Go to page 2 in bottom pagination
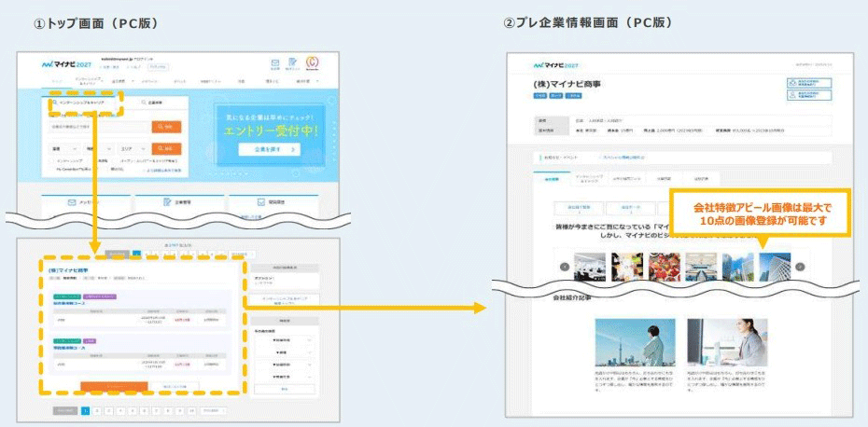The height and width of the screenshot is (427, 868). coord(97,409)
